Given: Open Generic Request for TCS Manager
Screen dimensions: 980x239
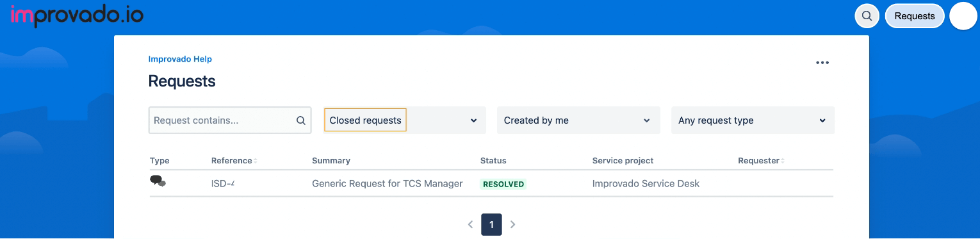Looking at the screenshot, I should tap(388, 184).
